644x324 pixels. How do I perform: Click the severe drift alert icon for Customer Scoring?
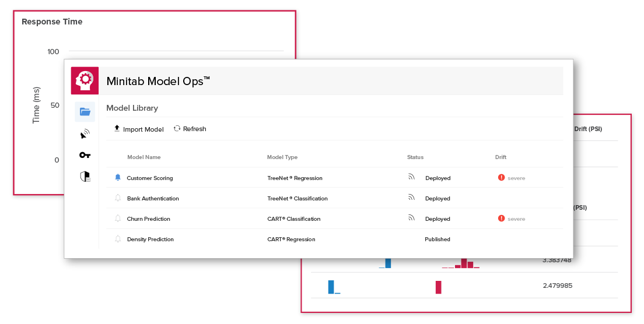click(501, 178)
